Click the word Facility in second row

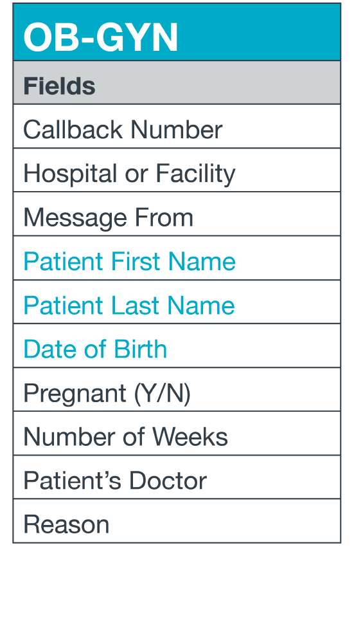click(195, 174)
